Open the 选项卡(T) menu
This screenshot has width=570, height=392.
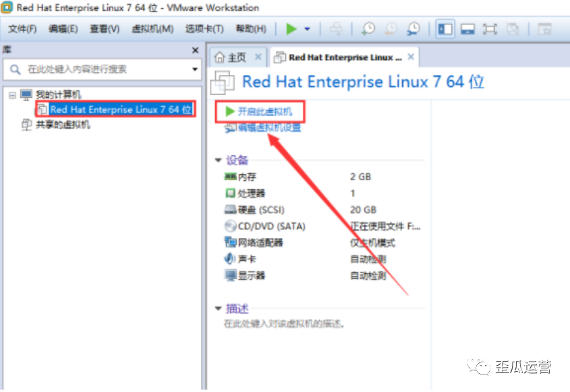pos(204,29)
